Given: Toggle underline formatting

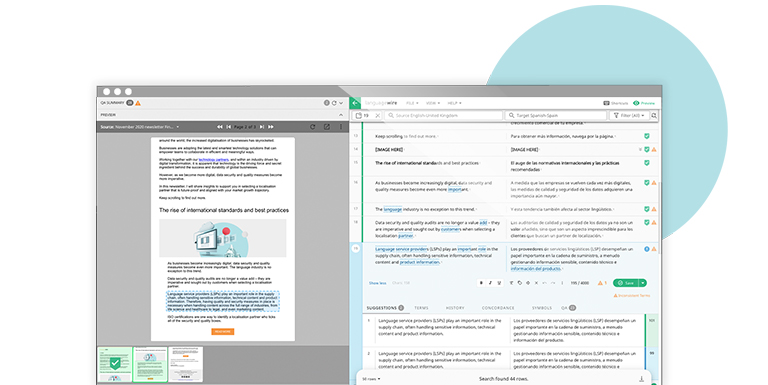Looking at the screenshot, I should point(499,283).
